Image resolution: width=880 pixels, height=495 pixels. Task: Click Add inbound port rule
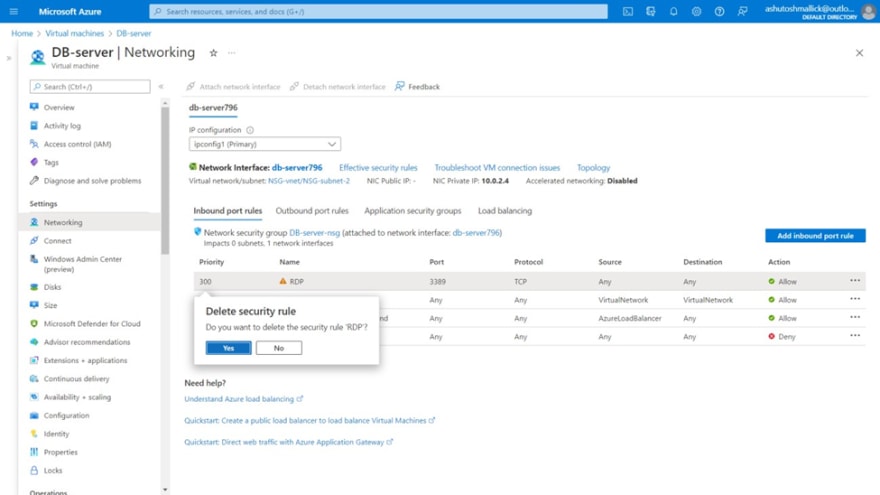[815, 236]
